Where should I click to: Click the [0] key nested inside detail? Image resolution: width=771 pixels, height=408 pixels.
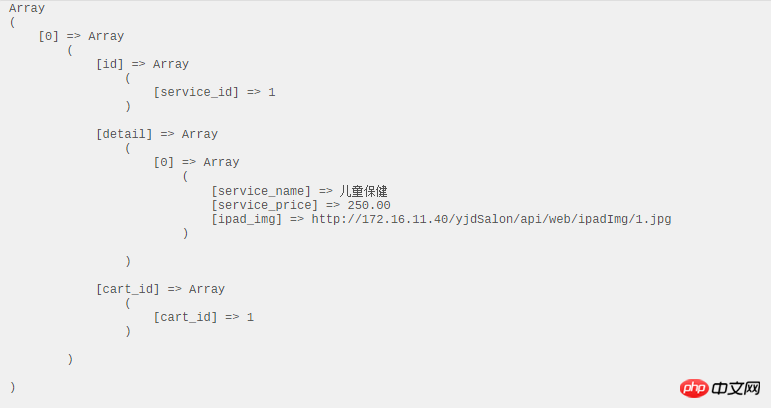[x=164, y=162]
